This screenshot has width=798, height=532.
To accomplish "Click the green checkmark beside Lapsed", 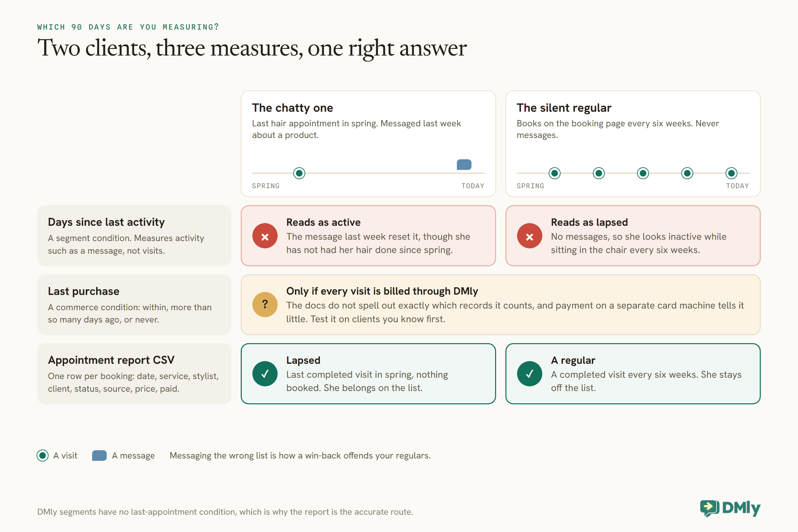I will [265, 373].
